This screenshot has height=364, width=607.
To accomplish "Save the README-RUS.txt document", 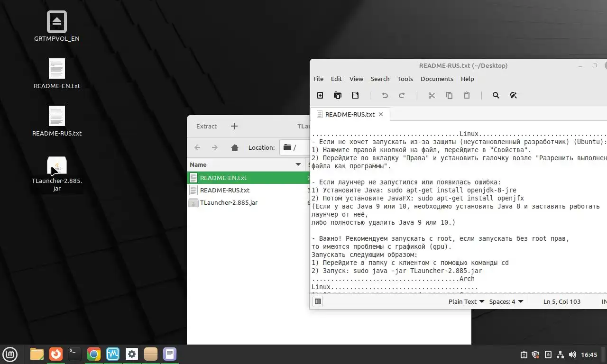I will [x=355, y=95].
